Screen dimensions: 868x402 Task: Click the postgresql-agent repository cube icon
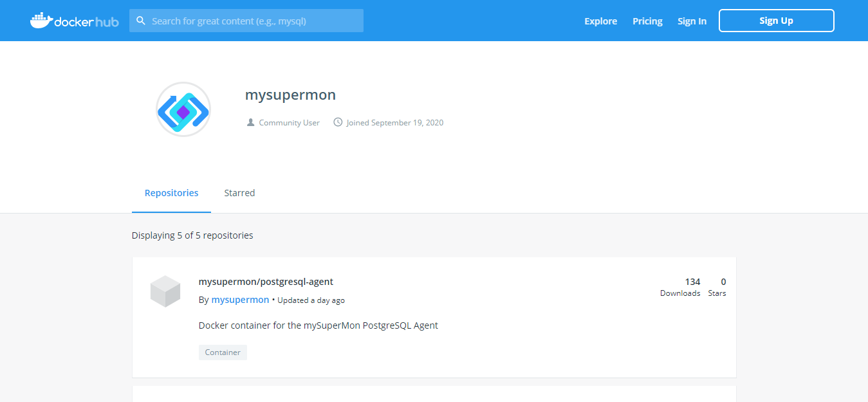pyautogui.click(x=165, y=291)
